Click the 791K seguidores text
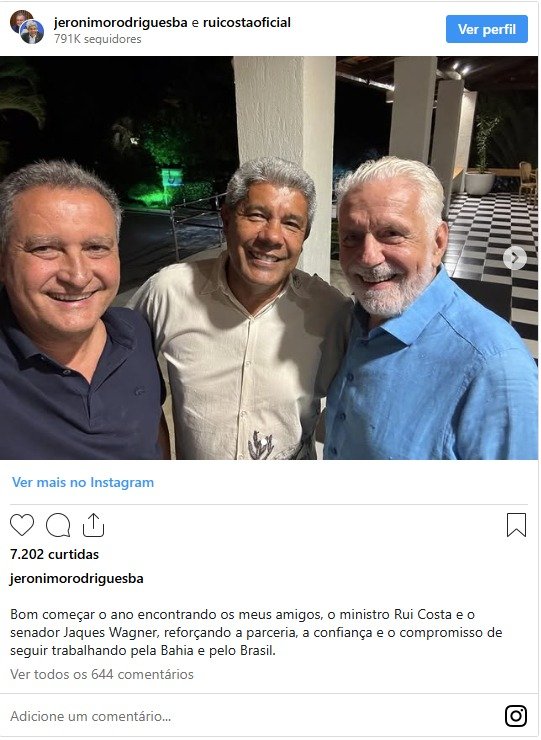 tap(98, 39)
